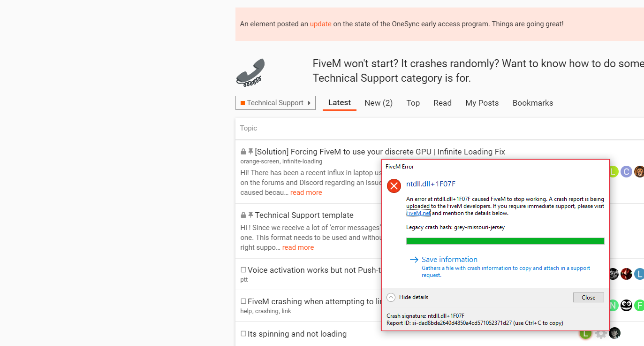Click the unsolved box beside FiveM crashing topic
644x346 pixels.
243,301
